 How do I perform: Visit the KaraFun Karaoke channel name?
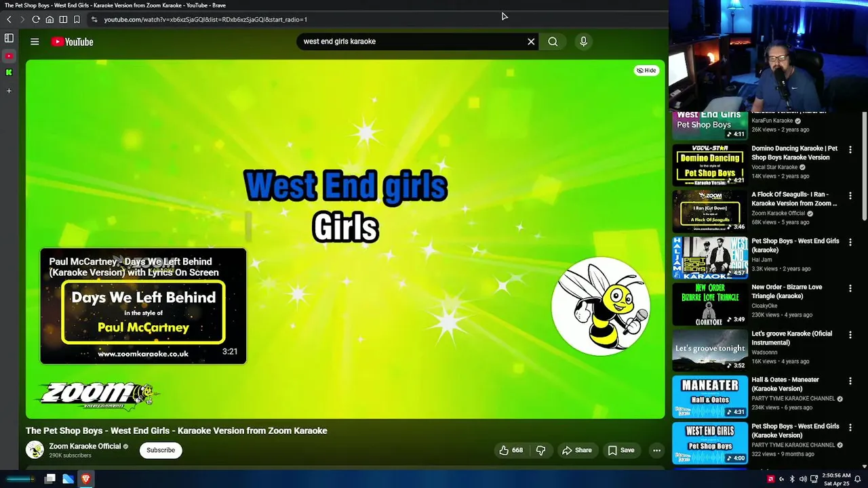[x=772, y=121]
